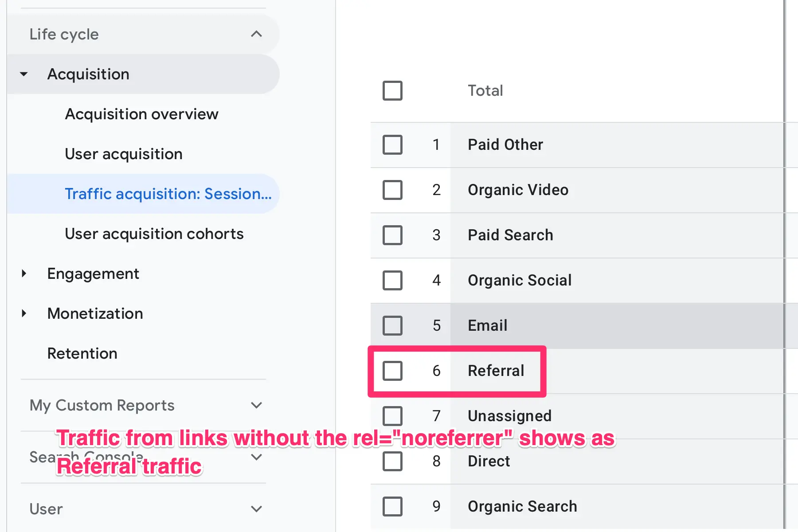Tick the Paid Other row checkbox
Image resolution: width=798 pixels, height=532 pixels.
[x=392, y=145]
